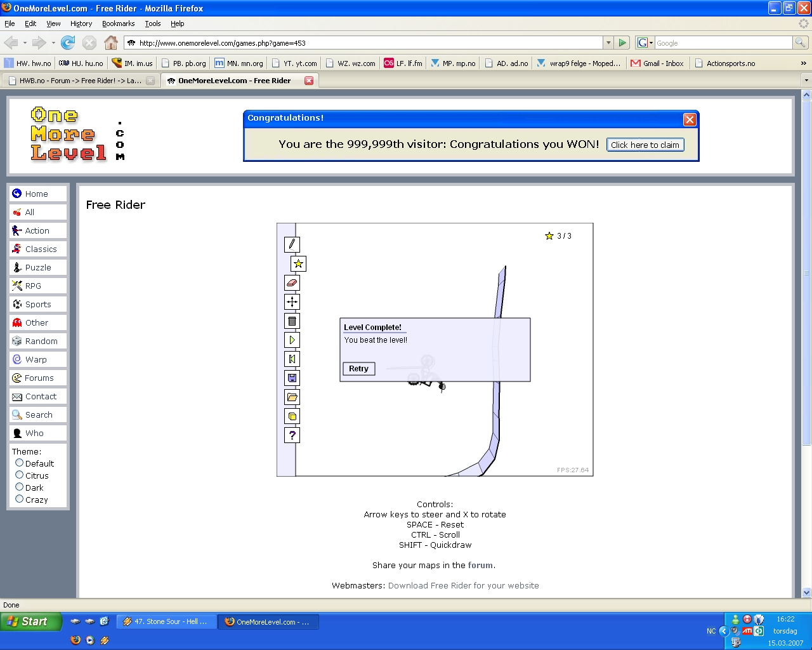Click the Gmail - Inbox bookmark
The image size is (812, 650).
coord(657,63)
